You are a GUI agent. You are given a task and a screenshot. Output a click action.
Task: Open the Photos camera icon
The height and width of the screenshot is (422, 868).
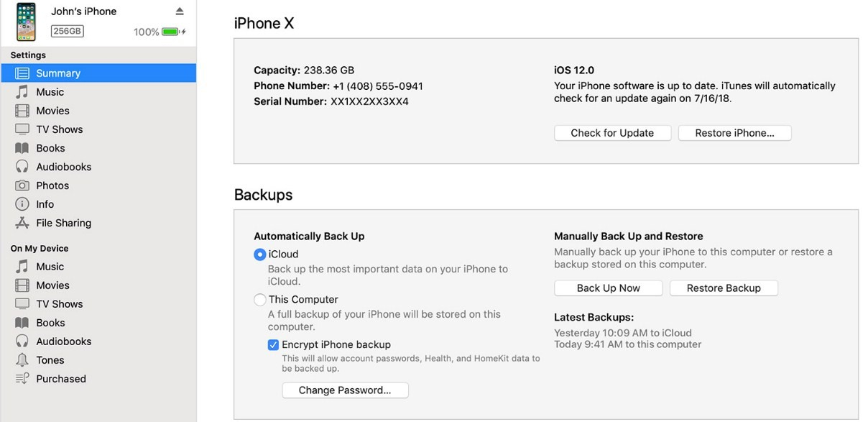(x=22, y=185)
